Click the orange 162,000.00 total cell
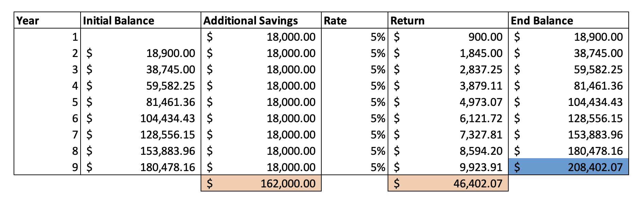Screen dimensions: 644x203 (261, 183)
